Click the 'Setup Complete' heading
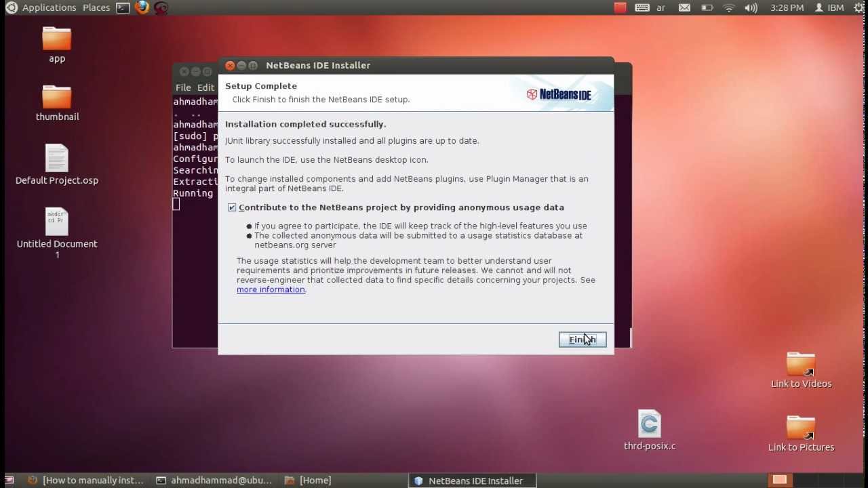This screenshot has width=868, height=488. 261,86
